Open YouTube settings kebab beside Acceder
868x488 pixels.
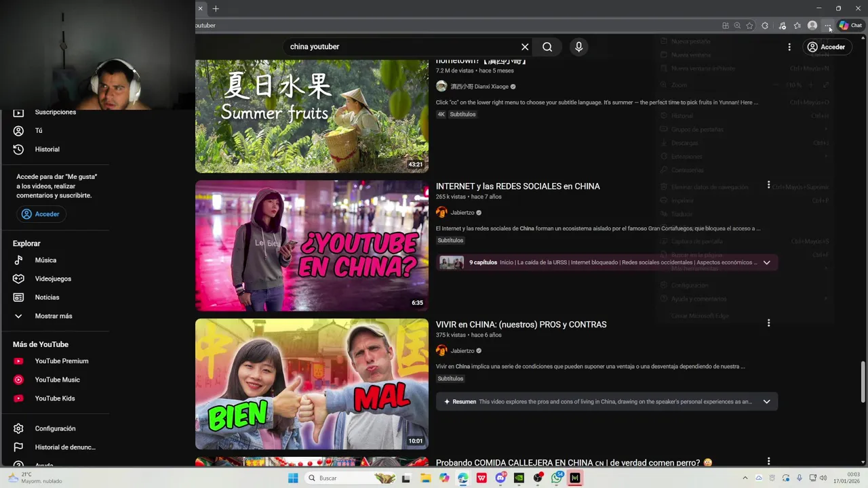(x=789, y=47)
